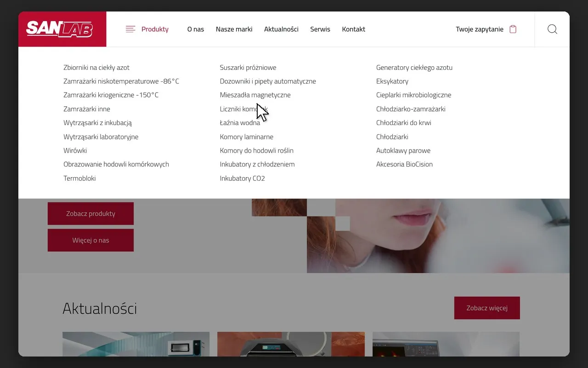Click the Zobacz więcej button
588x368 pixels.
[487, 308]
